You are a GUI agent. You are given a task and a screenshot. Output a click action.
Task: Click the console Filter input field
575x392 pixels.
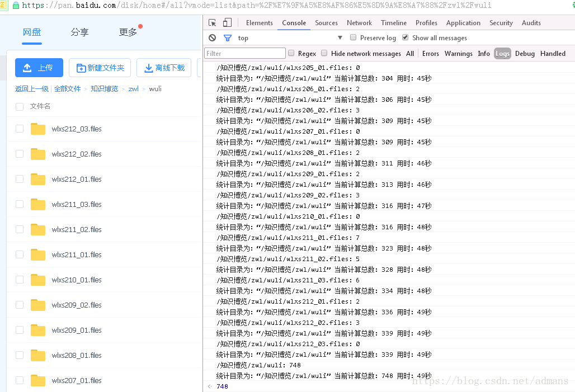245,53
